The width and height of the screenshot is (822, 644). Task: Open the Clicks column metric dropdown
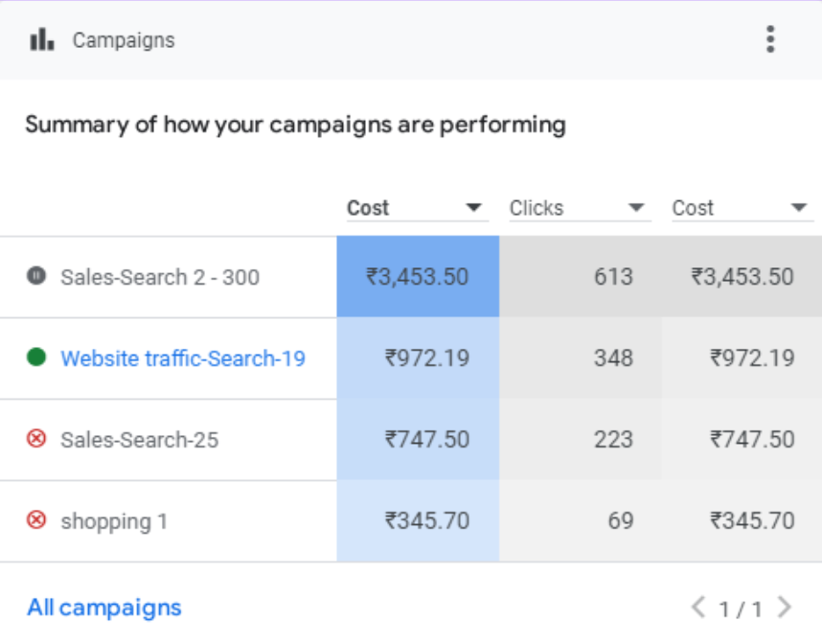pyautogui.click(x=636, y=208)
